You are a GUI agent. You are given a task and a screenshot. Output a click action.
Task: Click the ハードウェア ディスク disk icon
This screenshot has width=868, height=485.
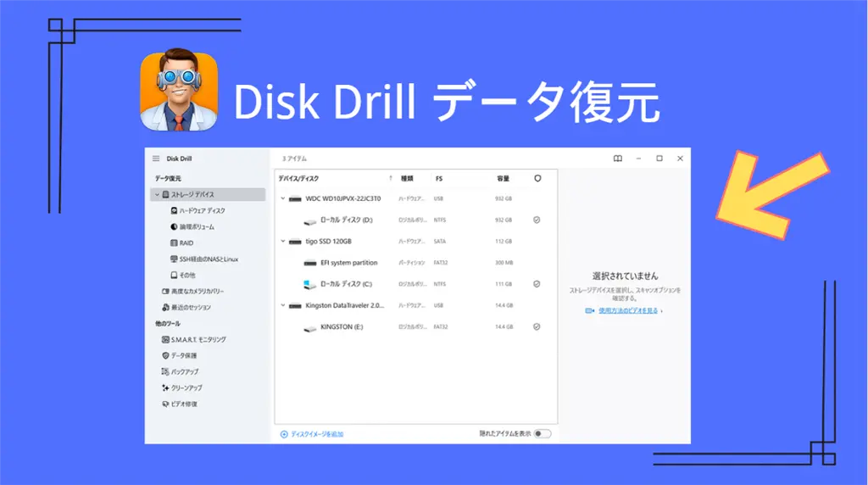click(174, 210)
